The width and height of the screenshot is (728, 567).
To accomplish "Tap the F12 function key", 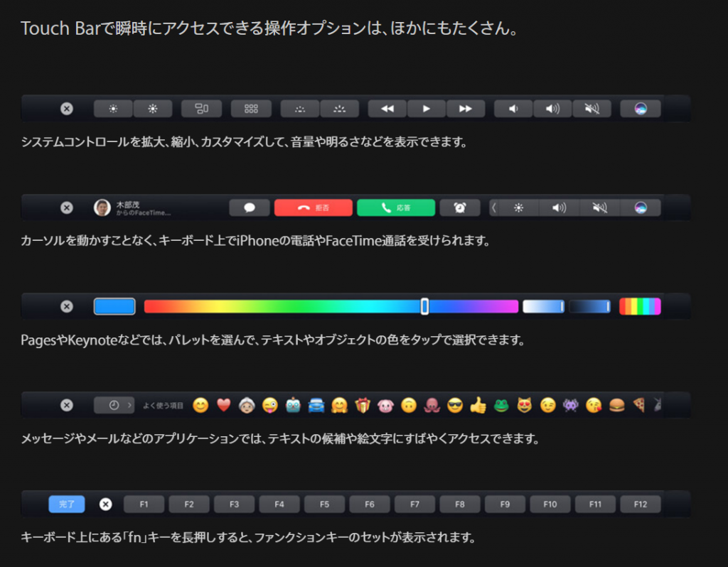I will coord(641,504).
